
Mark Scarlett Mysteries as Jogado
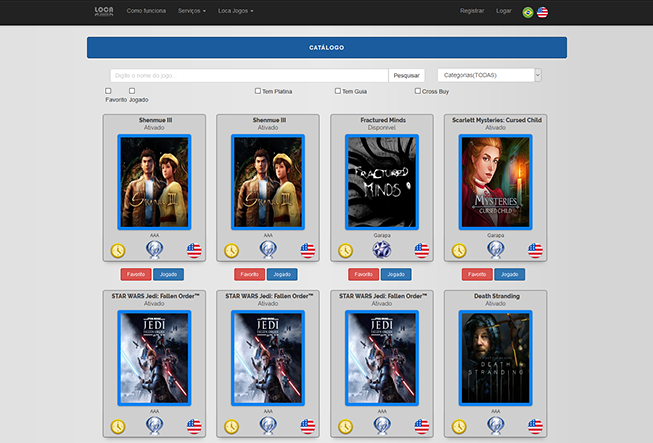[x=510, y=274]
